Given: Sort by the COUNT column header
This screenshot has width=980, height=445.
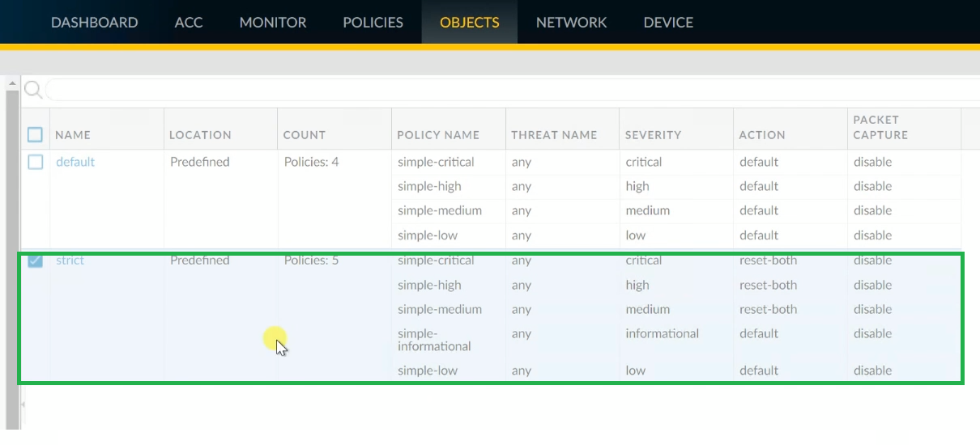Looking at the screenshot, I should [x=305, y=135].
